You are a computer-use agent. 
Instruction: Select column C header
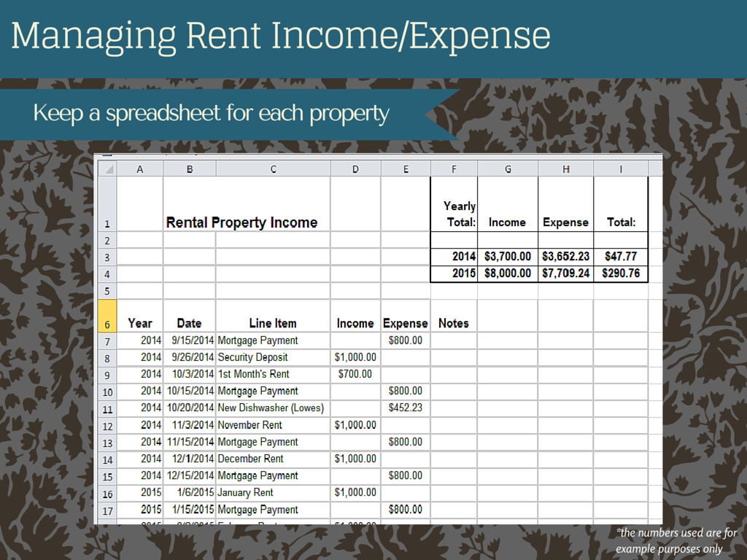point(273,169)
